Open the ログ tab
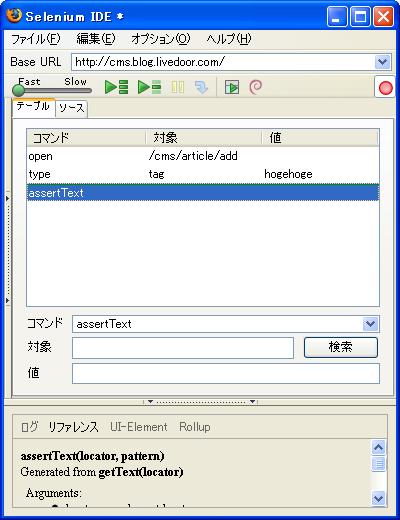This screenshot has height=520, width=400. coord(29,427)
